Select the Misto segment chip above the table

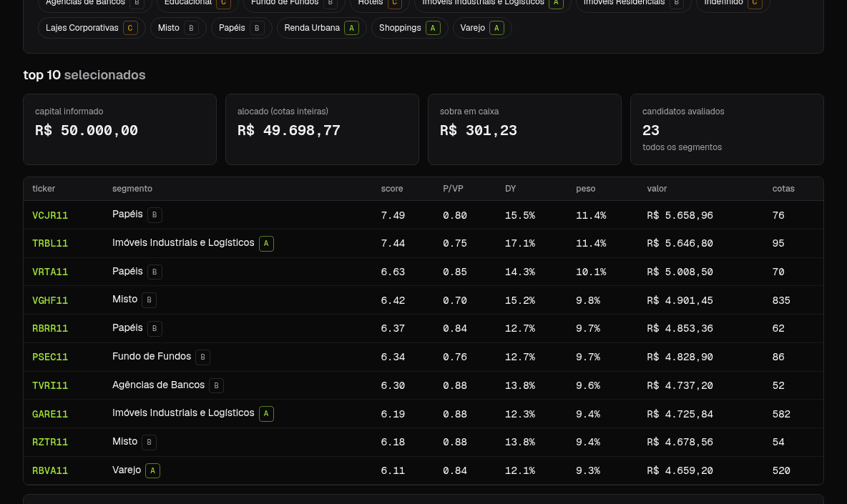coord(177,28)
